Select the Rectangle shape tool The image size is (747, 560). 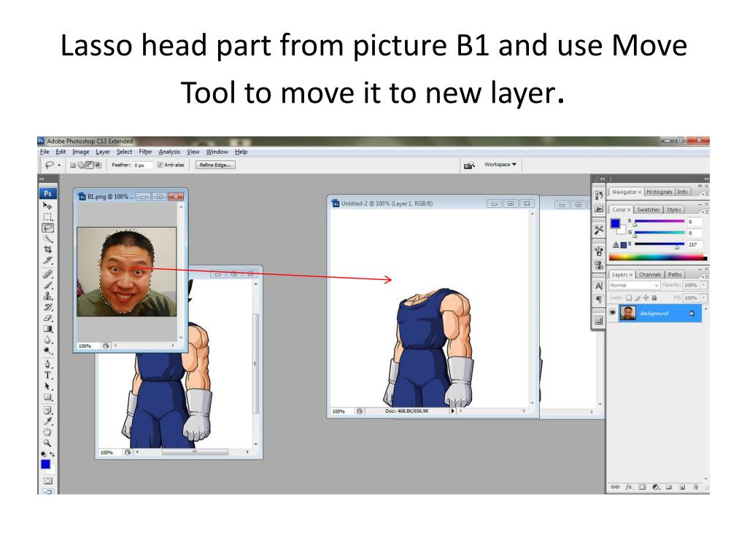point(47,397)
